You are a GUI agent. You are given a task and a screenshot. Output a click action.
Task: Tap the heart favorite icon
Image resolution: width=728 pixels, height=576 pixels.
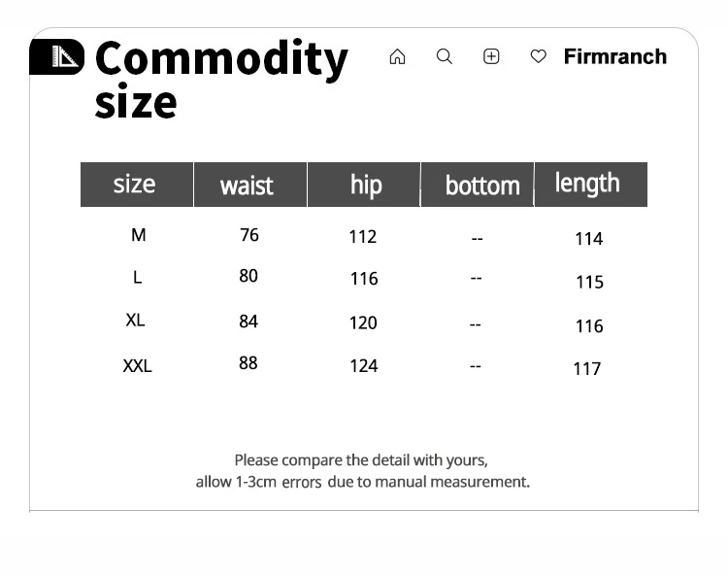pyautogui.click(x=539, y=57)
